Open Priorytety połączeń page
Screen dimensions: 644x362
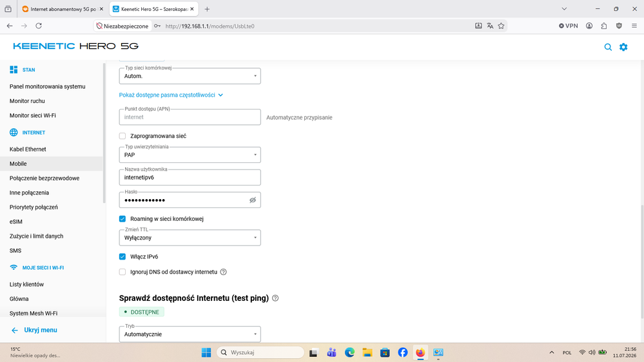coord(34,207)
